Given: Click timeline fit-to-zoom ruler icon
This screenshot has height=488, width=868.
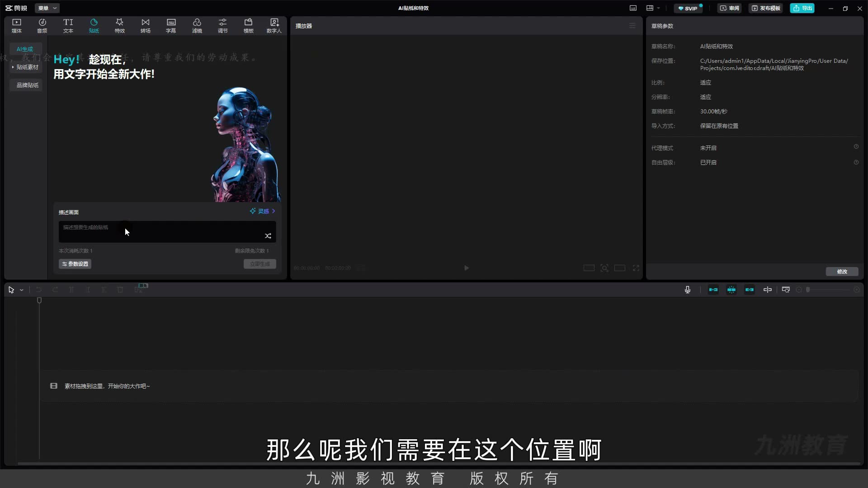Looking at the screenshot, I should [786, 290].
